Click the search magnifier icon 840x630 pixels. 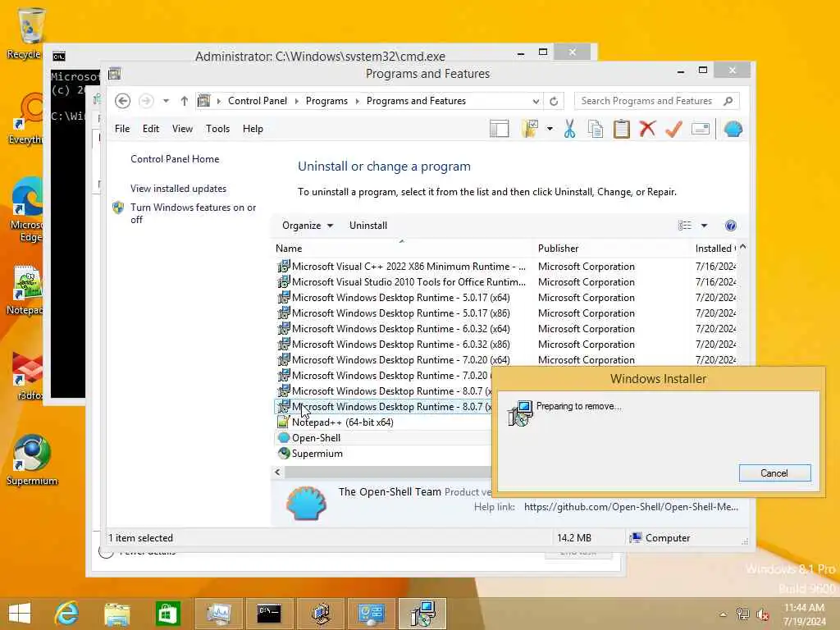(x=728, y=101)
